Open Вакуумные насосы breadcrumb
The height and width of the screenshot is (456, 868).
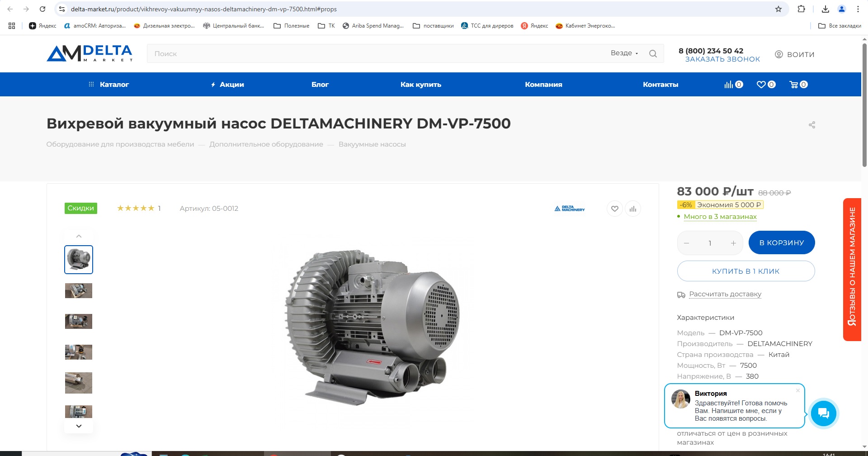coord(372,144)
